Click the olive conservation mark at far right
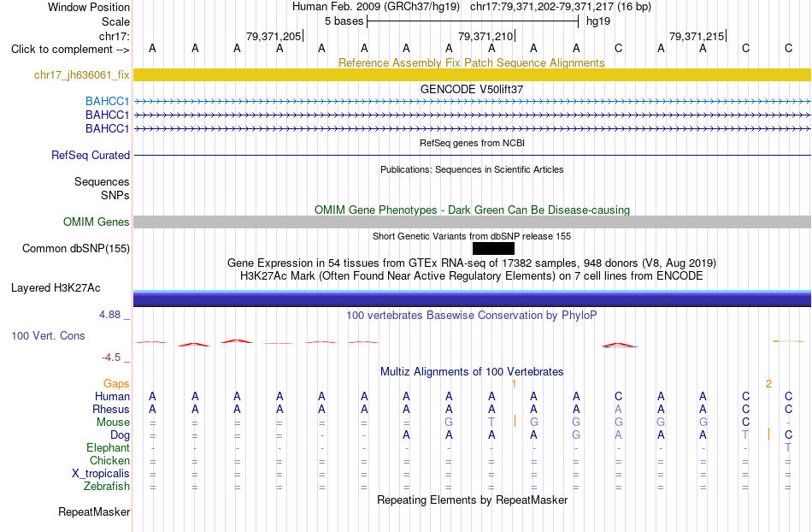Screen dimensions: 812x532 (788, 341)
